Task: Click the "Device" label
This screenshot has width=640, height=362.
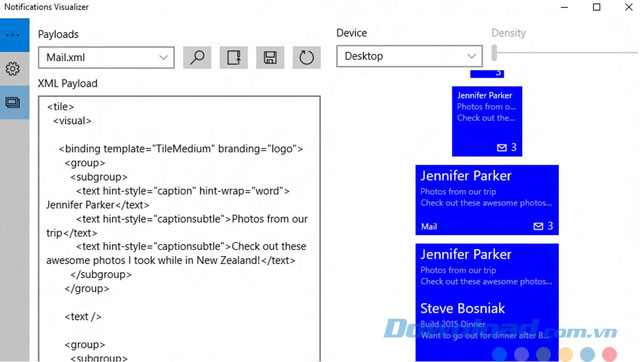Action: [351, 33]
